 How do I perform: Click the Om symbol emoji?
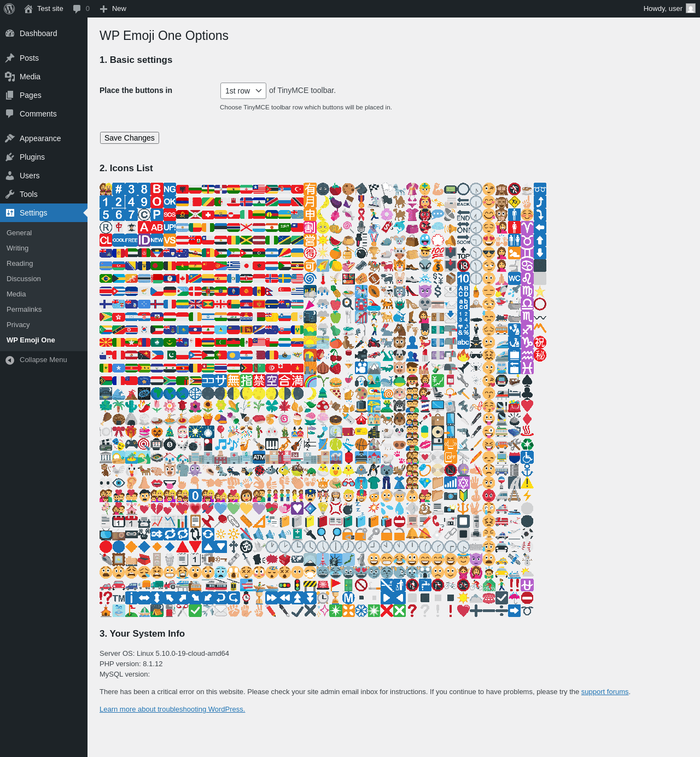click(x=246, y=546)
